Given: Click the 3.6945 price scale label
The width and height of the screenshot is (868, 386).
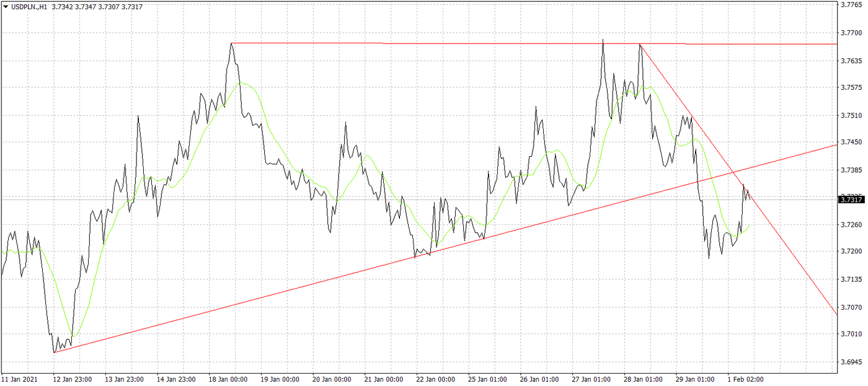Looking at the screenshot, I should coord(851,361).
